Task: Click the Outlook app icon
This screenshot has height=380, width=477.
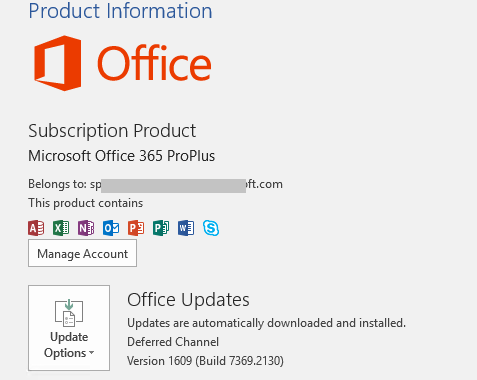Action: 111,228
